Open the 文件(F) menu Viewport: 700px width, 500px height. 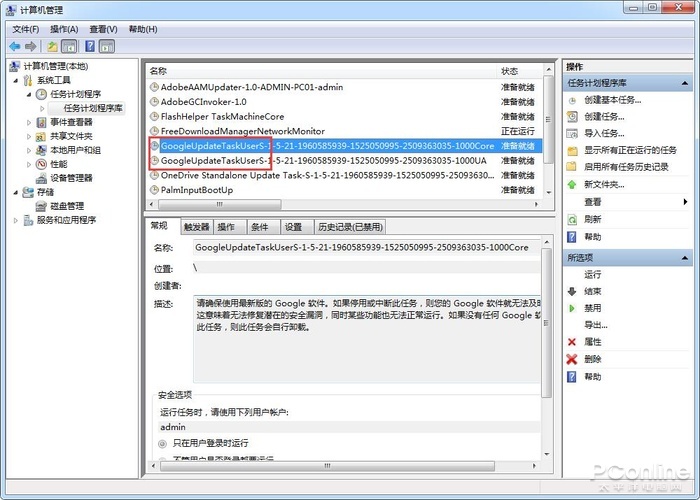pos(25,29)
